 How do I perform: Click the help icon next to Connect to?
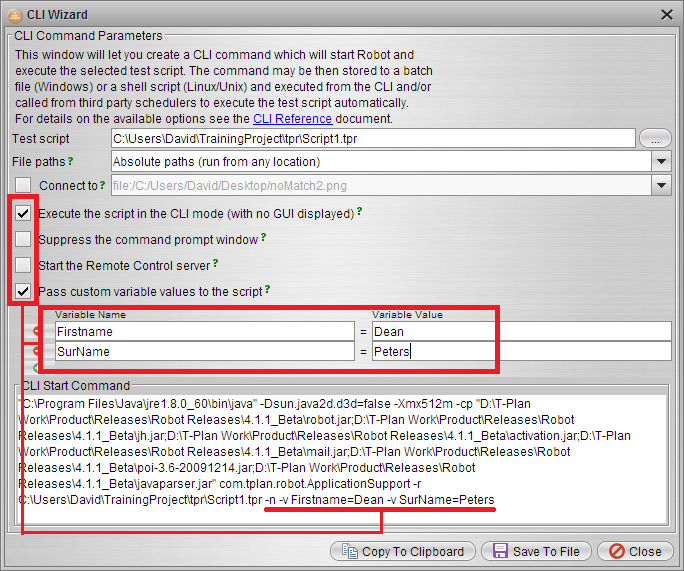coord(100,185)
